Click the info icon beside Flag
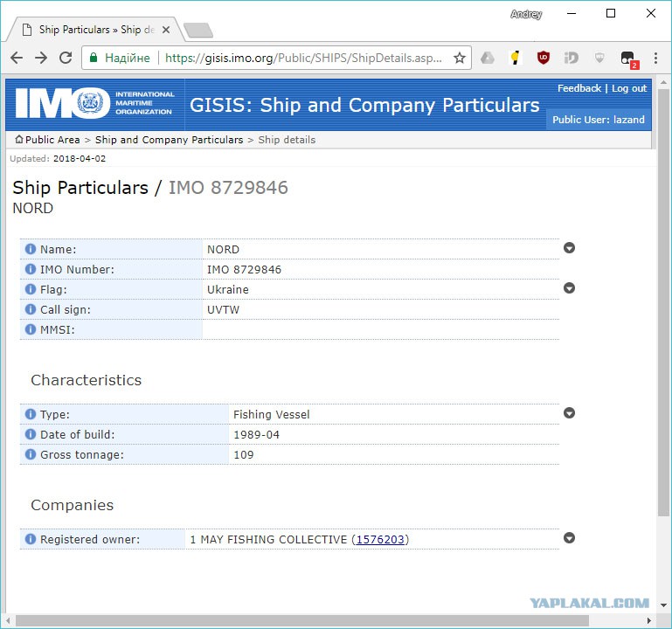672x629 pixels. [31, 289]
